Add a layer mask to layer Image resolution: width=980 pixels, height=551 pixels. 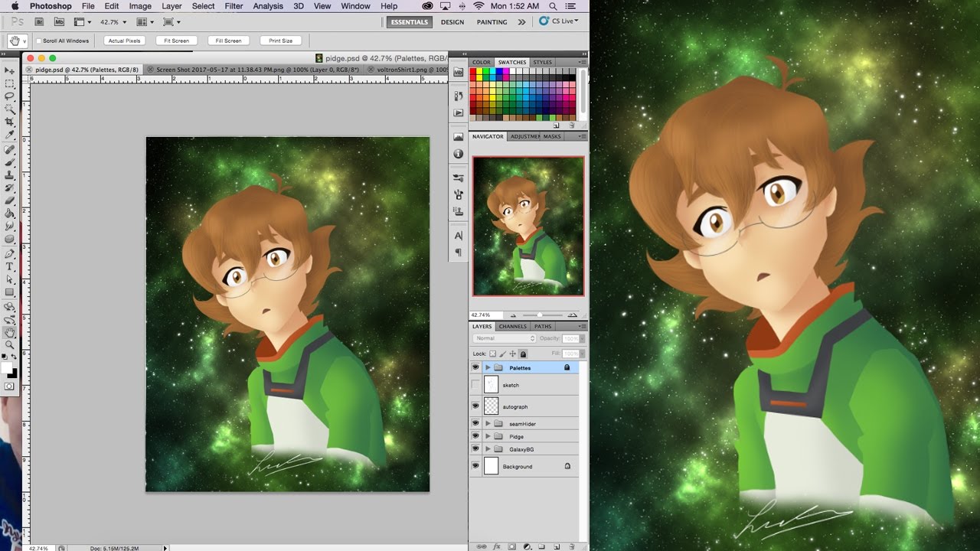(511, 546)
